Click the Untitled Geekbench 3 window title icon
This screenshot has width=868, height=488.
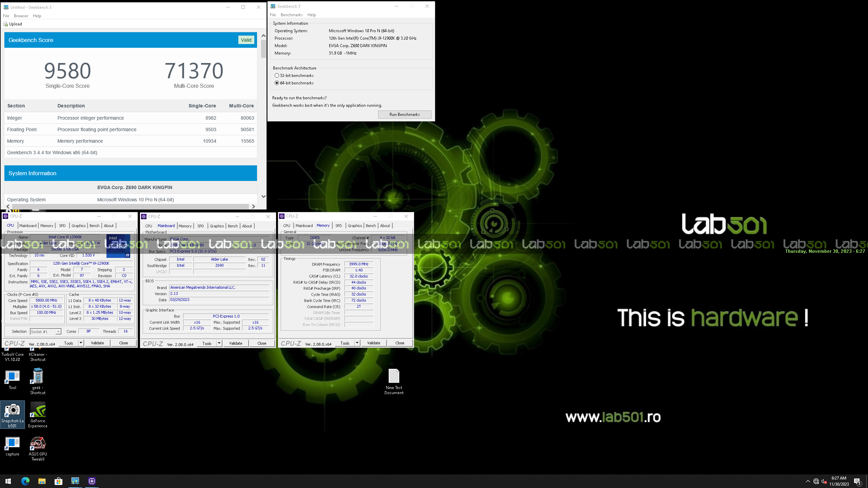(x=6, y=7)
